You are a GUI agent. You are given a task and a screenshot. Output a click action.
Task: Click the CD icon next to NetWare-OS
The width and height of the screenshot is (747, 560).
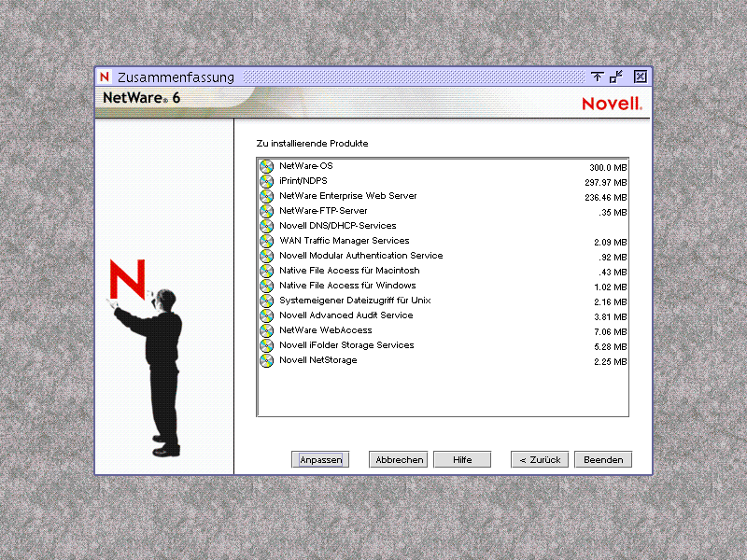pos(266,166)
